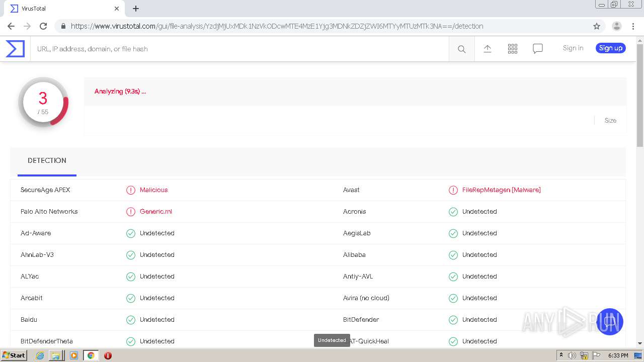Click the VirusTotal logo icon
Screen dimensions: 644x362
click(x=15, y=49)
